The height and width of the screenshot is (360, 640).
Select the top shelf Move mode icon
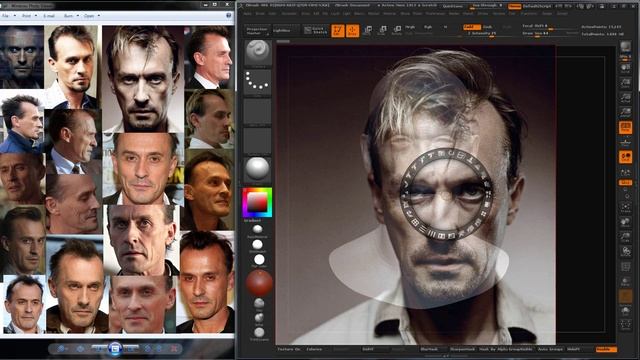coord(368,31)
